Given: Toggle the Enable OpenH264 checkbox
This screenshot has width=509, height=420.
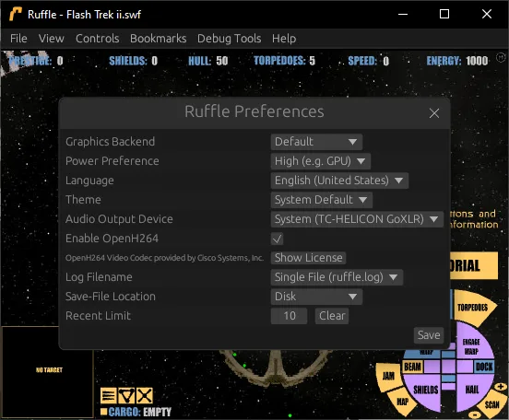Looking at the screenshot, I should click(x=277, y=239).
